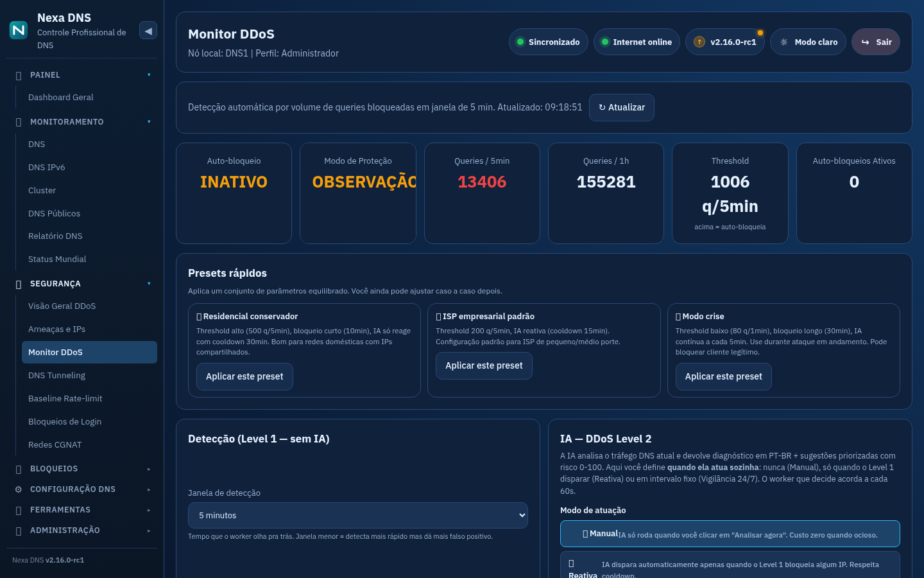The image size is (924, 578).
Task: Collapse the PAINEL section chevron
Action: tap(149, 75)
